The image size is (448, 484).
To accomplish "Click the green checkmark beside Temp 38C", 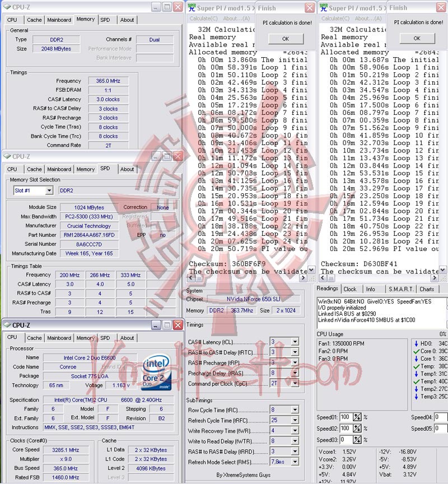I will [416, 366].
